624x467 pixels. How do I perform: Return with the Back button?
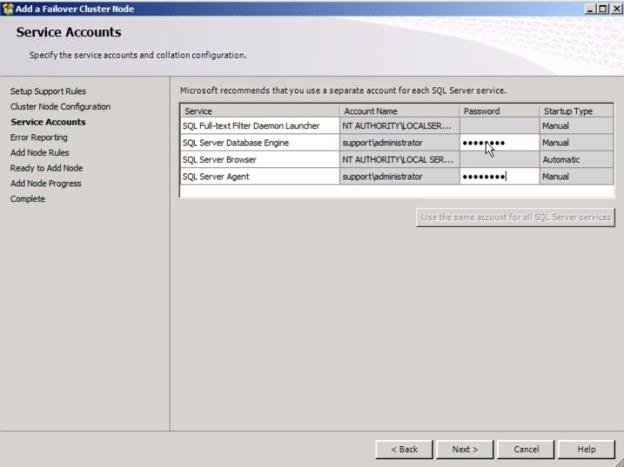click(x=404, y=449)
